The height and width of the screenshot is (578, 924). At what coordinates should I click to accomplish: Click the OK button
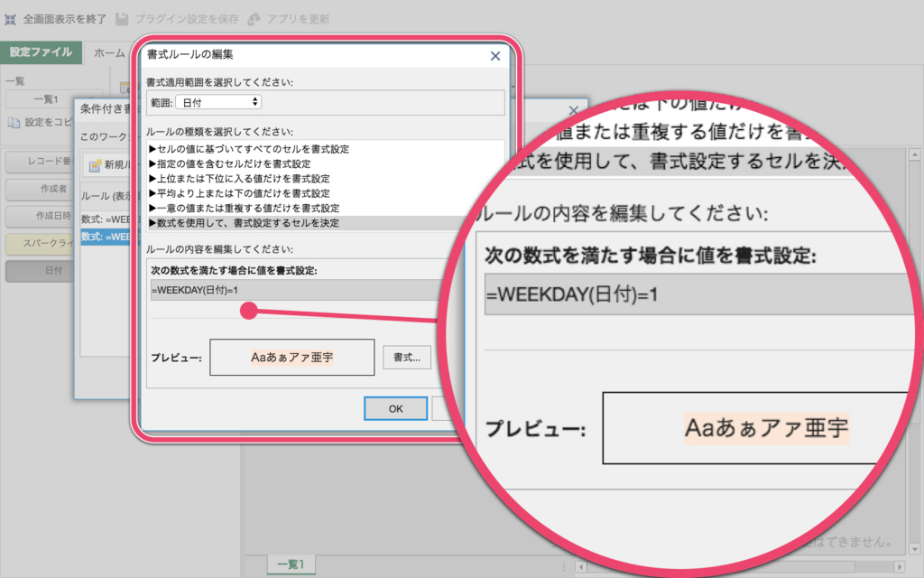[x=395, y=407]
